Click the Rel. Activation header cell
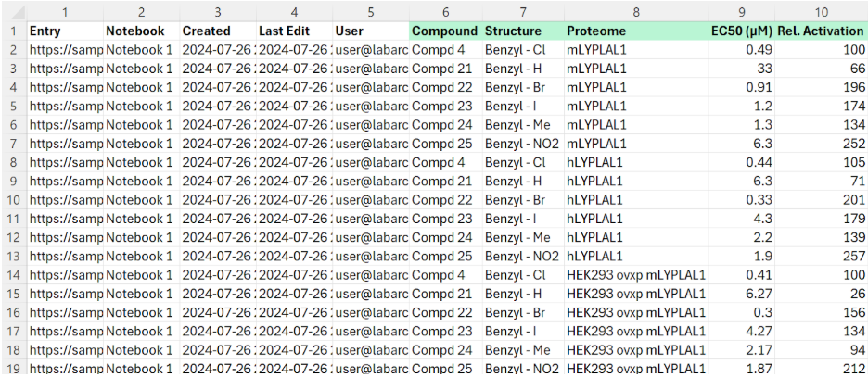Viewport: 868px width, 377px height. pos(822,31)
